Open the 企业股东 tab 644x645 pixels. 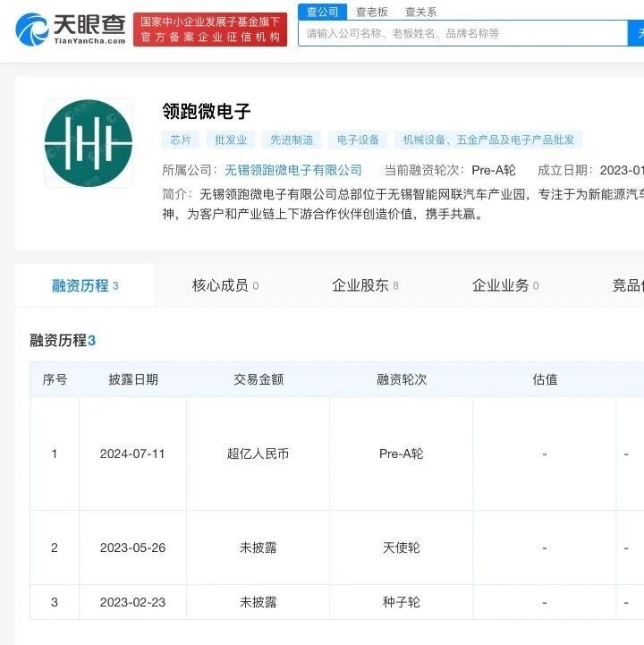coord(365,285)
